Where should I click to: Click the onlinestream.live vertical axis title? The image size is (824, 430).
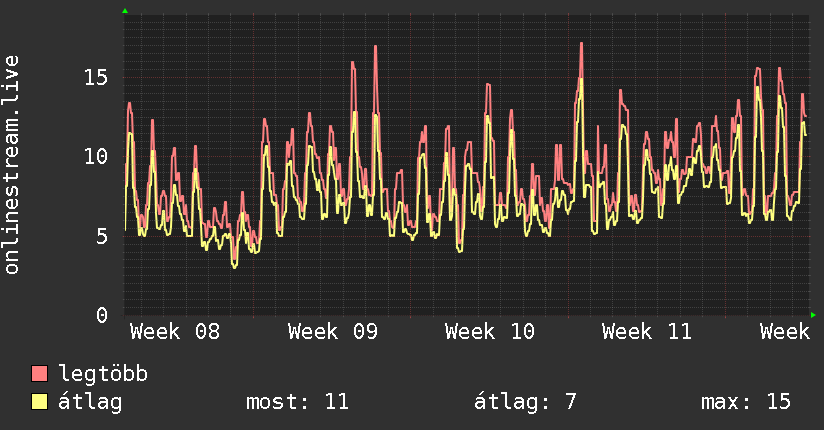click(x=12, y=165)
